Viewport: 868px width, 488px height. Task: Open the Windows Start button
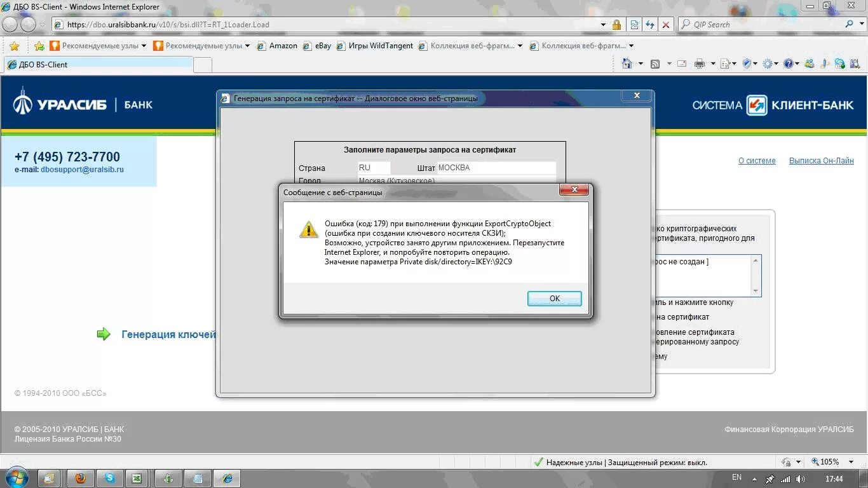[17, 478]
